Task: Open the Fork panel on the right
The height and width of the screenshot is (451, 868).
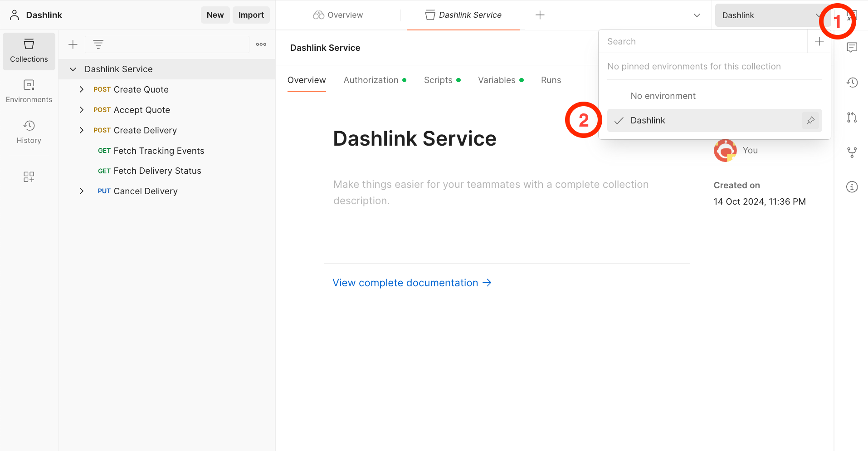Action: [x=853, y=152]
